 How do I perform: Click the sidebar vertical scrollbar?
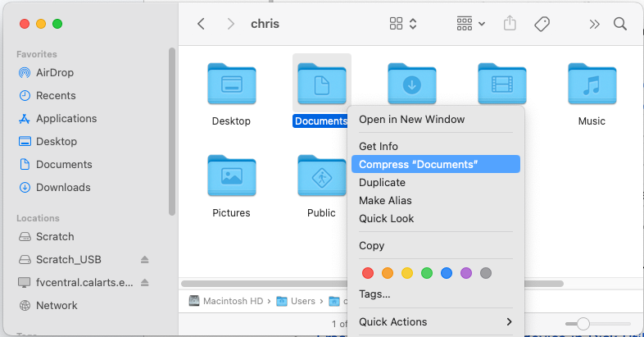172,131
